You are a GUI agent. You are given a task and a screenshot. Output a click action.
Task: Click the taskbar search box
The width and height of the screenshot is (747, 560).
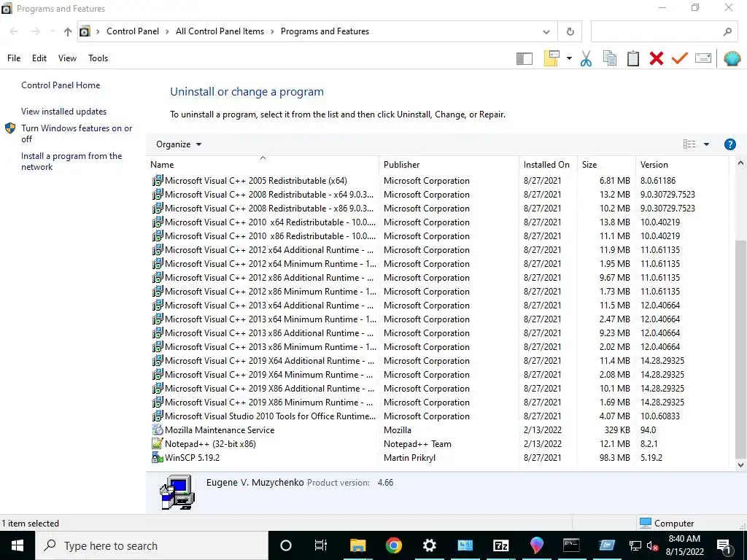coord(152,545)
